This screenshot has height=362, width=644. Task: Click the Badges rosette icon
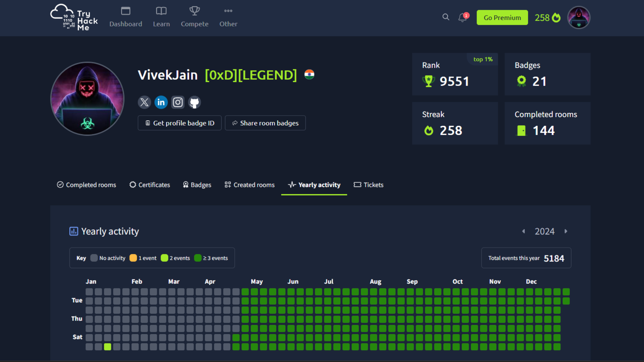point(521,81)
